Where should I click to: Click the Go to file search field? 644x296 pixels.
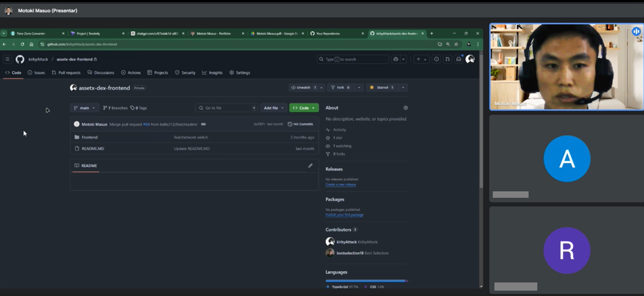(x=226, y=108)
